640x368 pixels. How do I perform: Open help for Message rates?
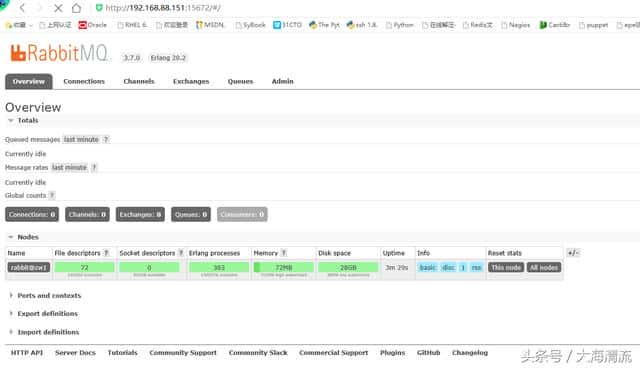pyautogui.click(x=94, y=167)
